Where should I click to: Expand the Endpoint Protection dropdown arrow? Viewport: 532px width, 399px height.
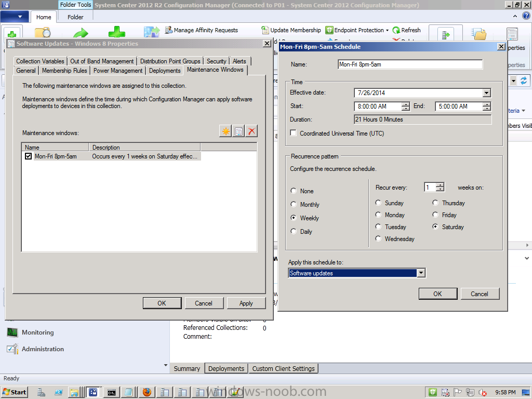(x=387, y=30)
